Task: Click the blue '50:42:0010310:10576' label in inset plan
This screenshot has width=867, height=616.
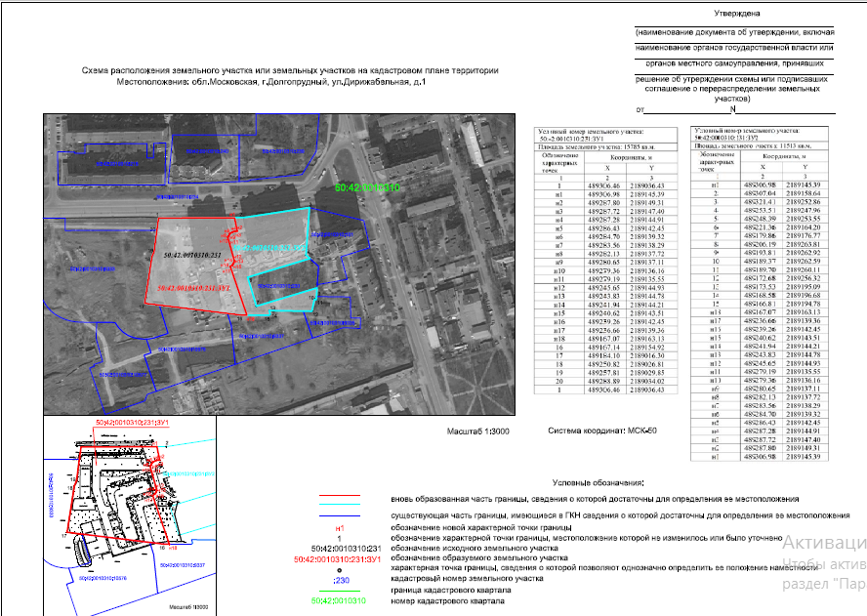Action: (x=103, y=578)
